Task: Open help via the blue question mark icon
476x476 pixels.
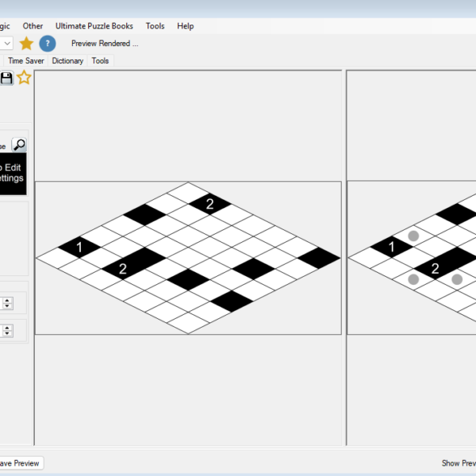Action: click(48, 44)
